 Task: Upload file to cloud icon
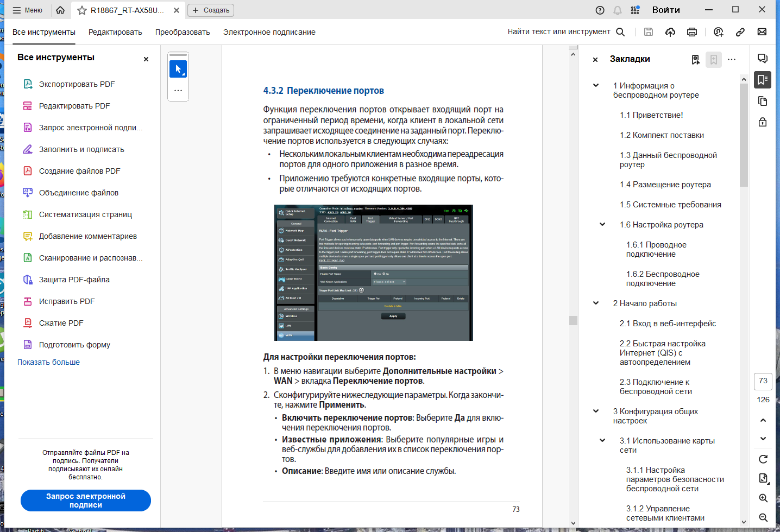(670, 32)
